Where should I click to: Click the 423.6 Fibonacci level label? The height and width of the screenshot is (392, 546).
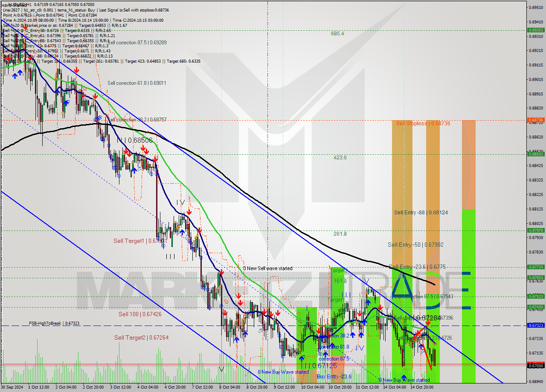340,157
